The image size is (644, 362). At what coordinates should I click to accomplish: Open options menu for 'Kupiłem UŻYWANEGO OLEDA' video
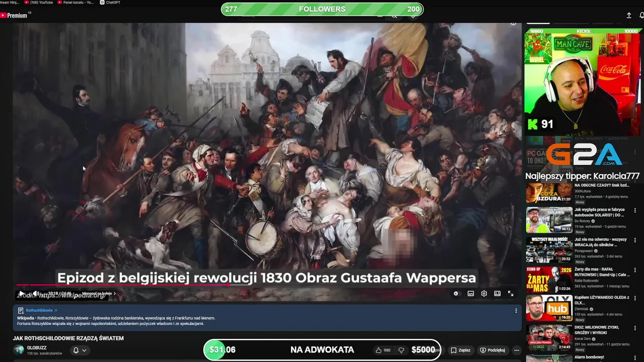tap(635, 298)
